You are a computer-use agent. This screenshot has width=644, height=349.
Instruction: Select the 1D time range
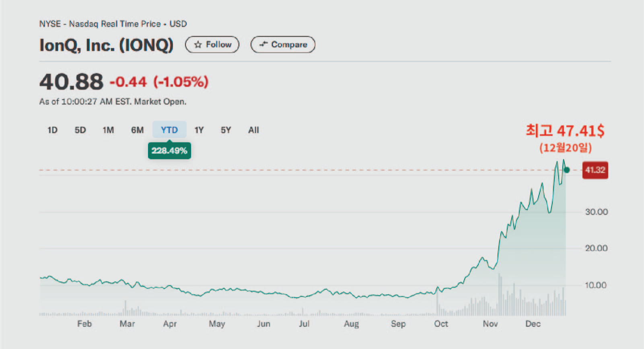(52, 130)
